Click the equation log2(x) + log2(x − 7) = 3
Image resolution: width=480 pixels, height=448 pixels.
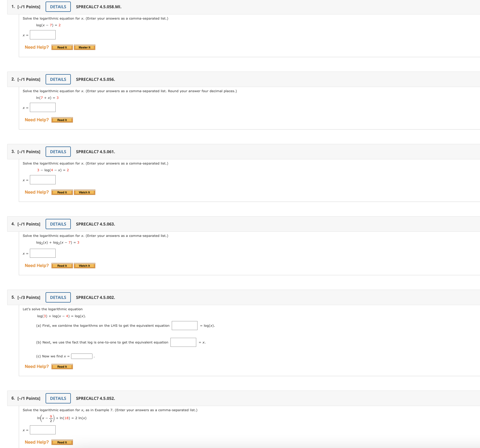pos(58,243)
